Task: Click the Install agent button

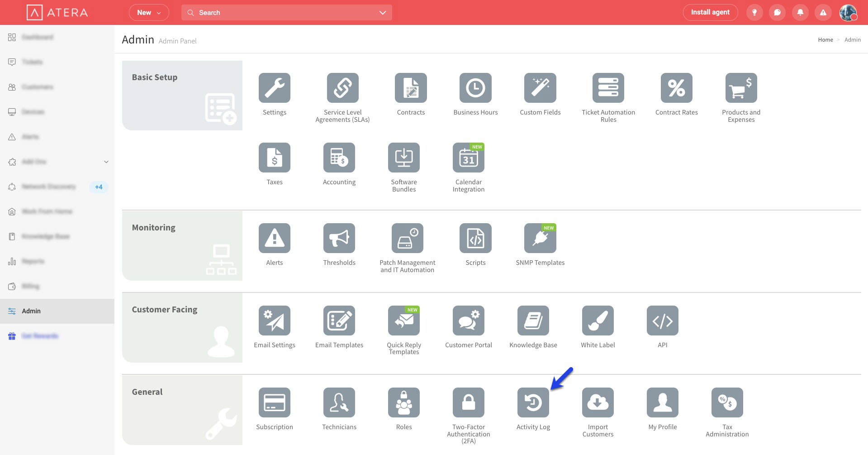Action: pyautogui.click(x=710, y=12)
